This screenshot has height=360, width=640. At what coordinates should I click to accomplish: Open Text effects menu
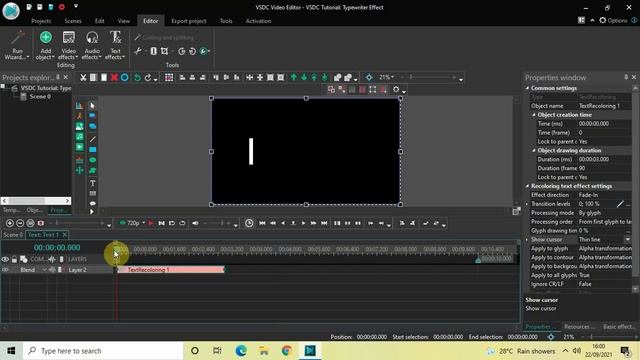coord(115,45)
